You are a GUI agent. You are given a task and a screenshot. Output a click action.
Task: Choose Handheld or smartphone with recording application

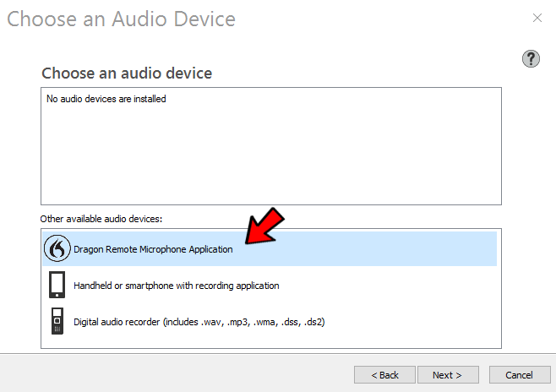(176, 286)
